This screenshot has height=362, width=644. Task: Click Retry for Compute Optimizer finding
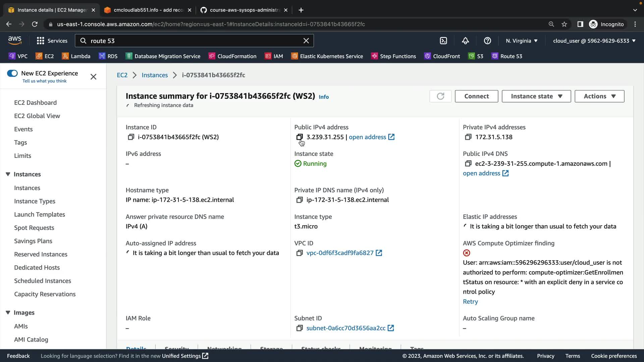(x=470, y=301)
